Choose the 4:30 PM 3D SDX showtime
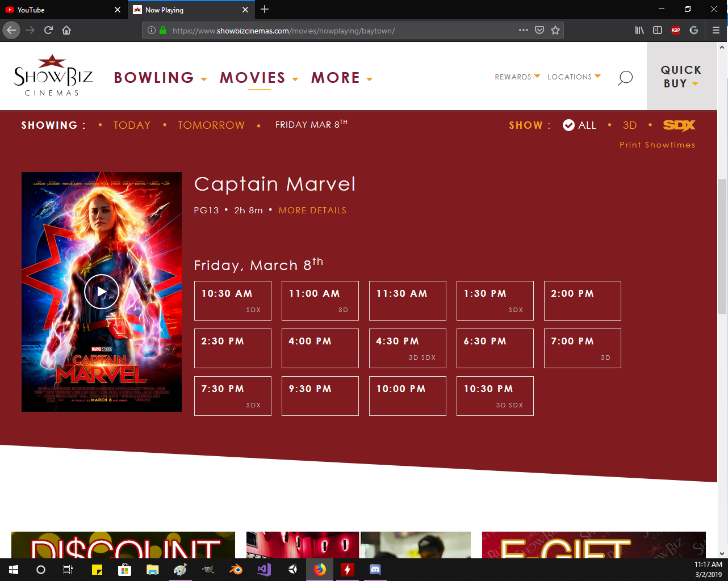The image size is (728, 581). click(x=408, y=348)
